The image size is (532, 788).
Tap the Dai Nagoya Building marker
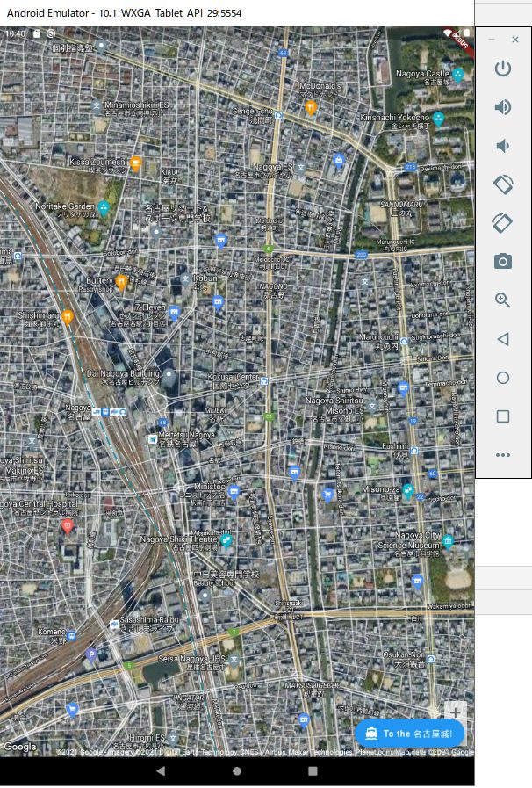pos(169,374)
